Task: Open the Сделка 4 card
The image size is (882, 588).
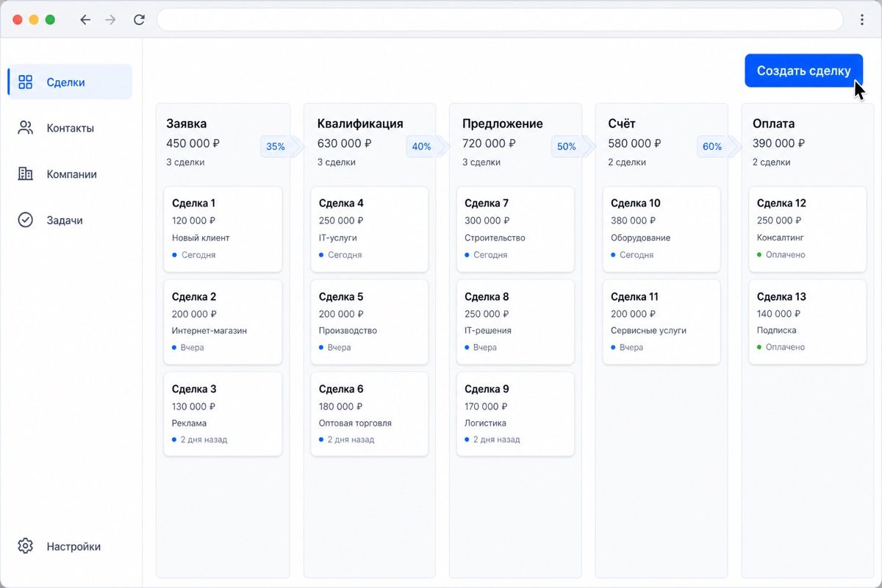Action: 370,229
